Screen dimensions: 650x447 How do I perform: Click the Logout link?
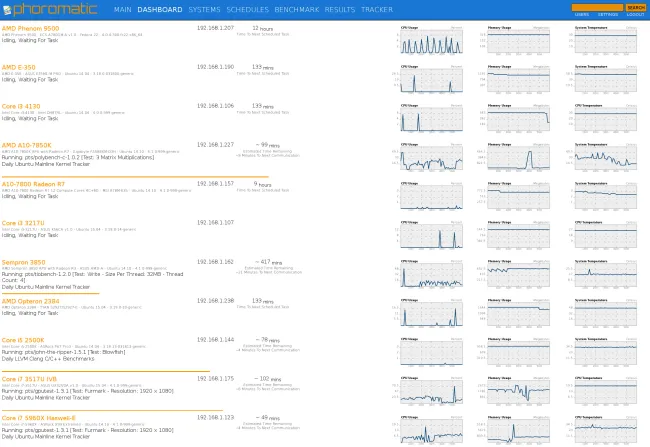[x=635, y=15]
